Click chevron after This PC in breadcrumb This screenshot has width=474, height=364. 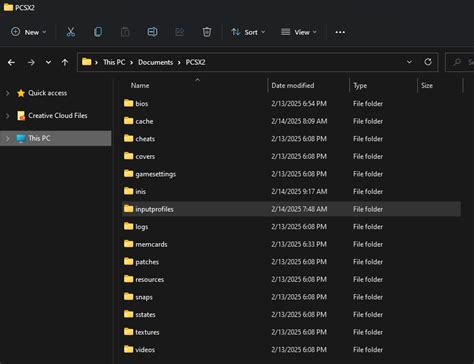point(131,62)
